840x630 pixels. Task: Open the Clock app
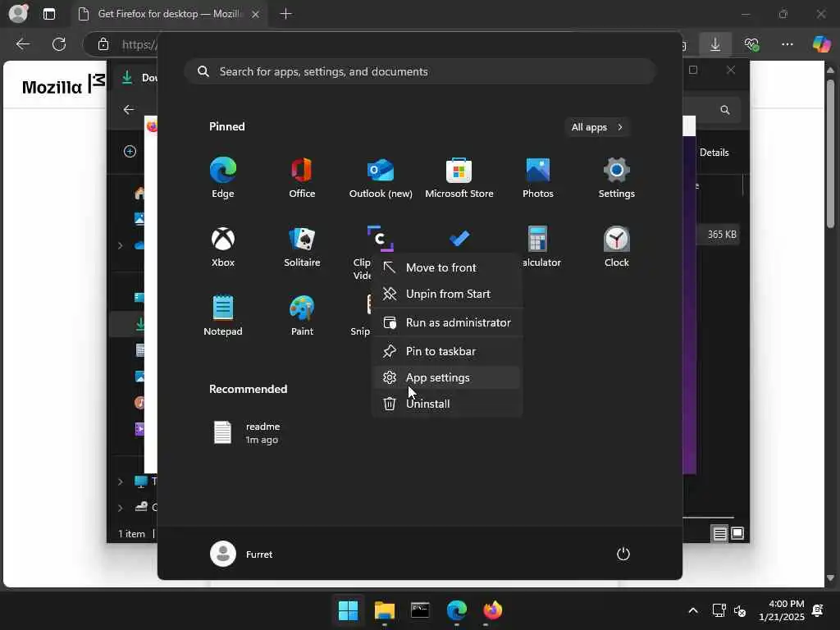pos(617,246)
